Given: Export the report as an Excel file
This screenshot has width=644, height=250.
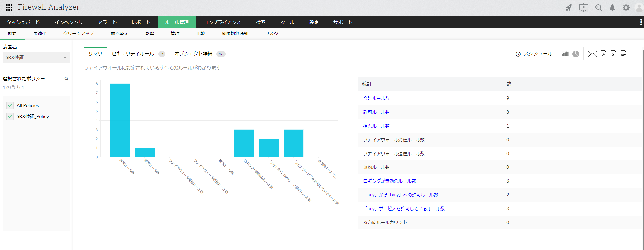Looking at the screenshot, I should click(x=613, y=54).
